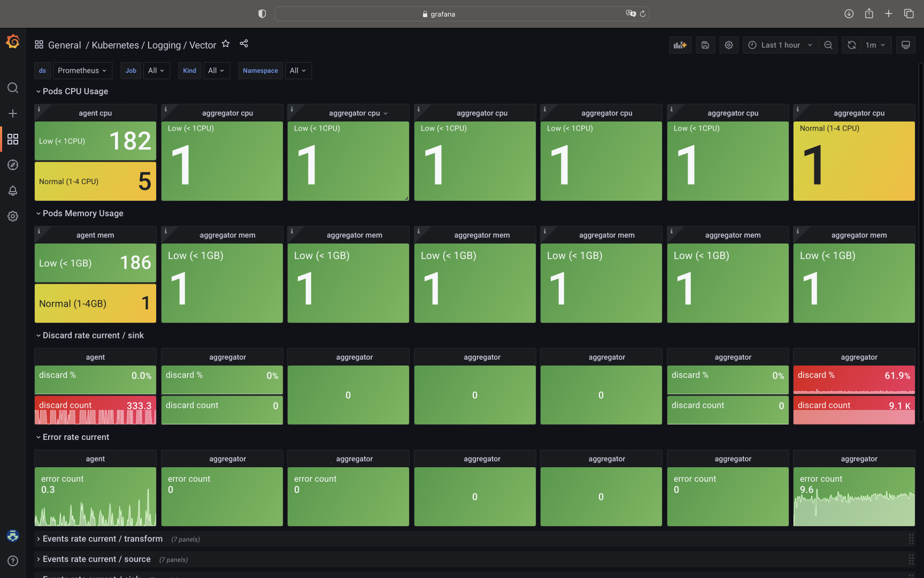Open the search dashboards icon in sidebar
The height and width of the screenshot is (578, 924).
(x=13, y=88)
